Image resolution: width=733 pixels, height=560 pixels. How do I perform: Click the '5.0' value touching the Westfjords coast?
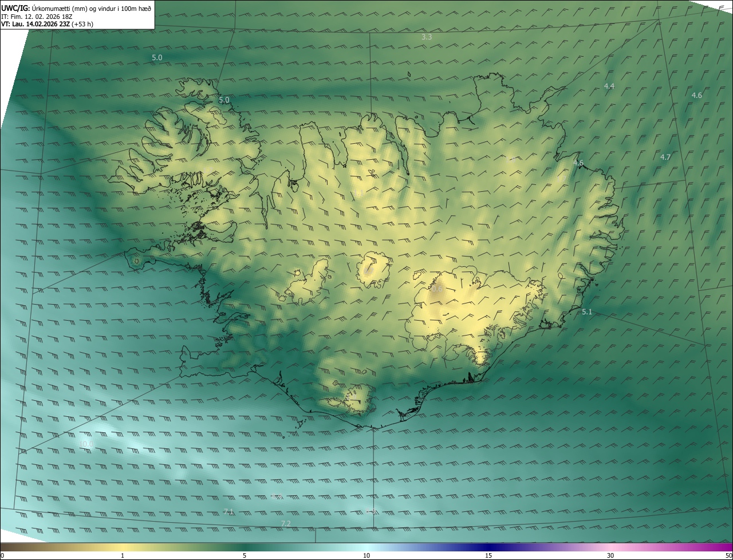coord(224,100)
